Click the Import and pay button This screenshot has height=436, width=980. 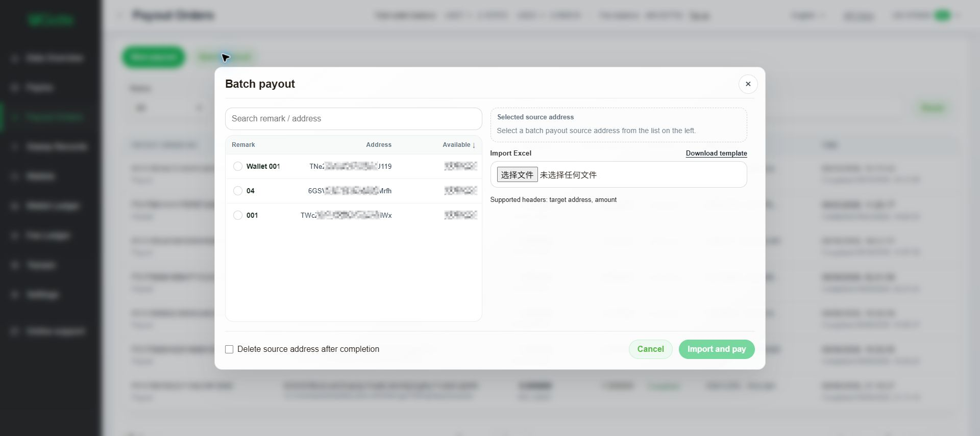coord(716,349)
